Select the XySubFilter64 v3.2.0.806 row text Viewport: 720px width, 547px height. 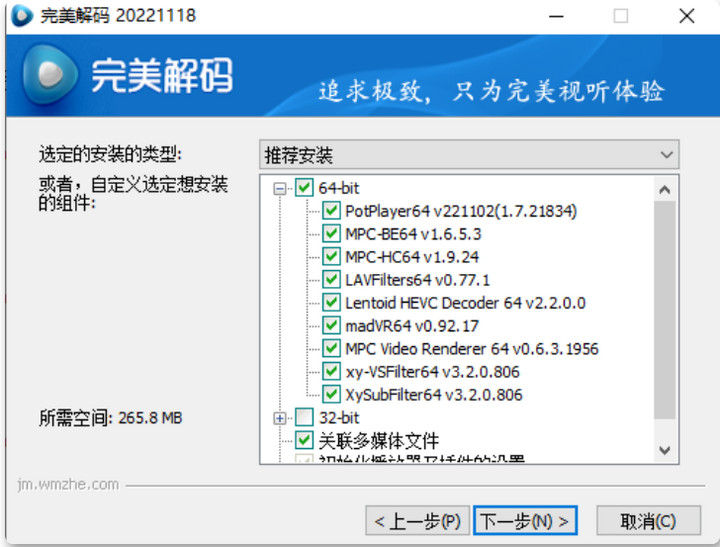point(433,395)
